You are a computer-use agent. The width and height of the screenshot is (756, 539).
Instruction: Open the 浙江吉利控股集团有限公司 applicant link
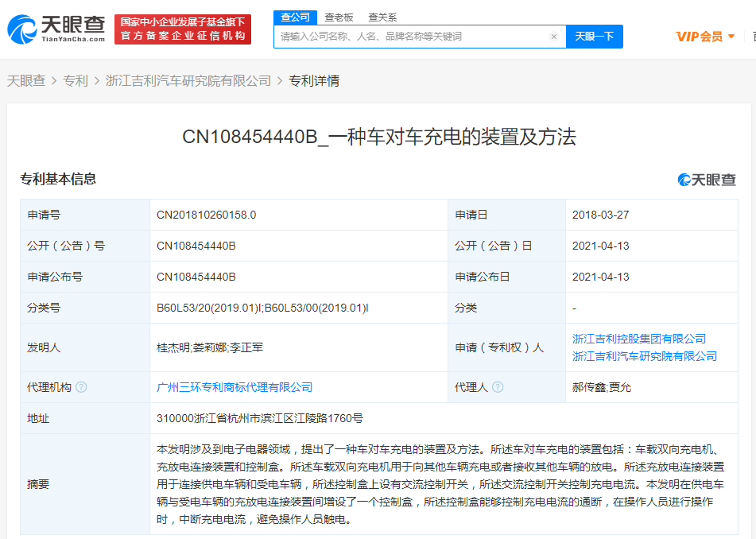pyautogui.click(x=641, y=338)
